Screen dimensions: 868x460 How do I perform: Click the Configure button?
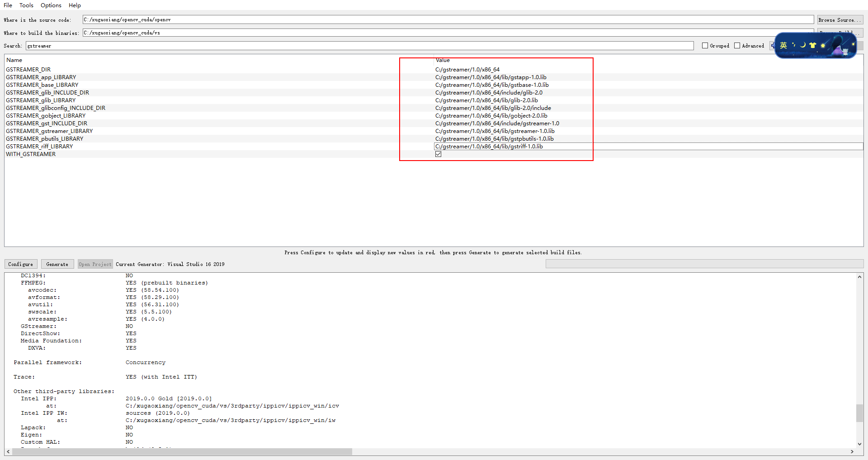tap(21, 264)
